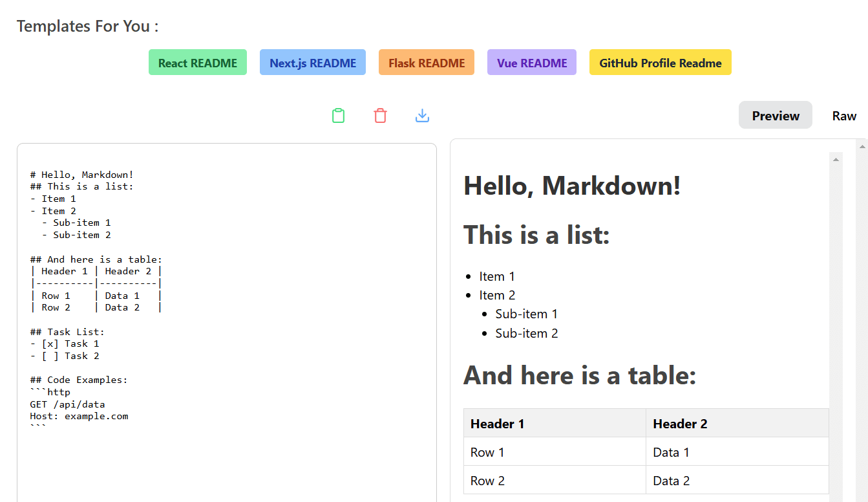Image resolution: width=868 pixels, height=502 pixels.
Task: Click 'Item 2' bullet in the preview
Action: 497,295
